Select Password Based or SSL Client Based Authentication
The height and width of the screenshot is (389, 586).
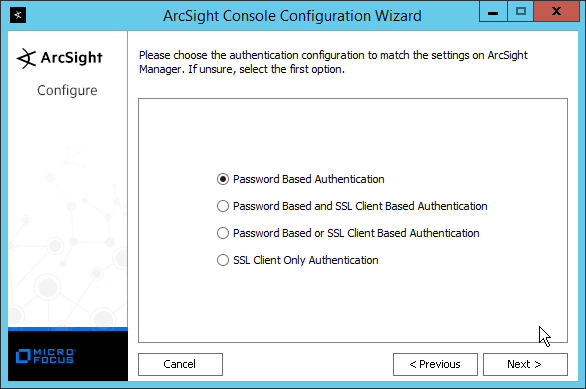[x=223, y=233]
